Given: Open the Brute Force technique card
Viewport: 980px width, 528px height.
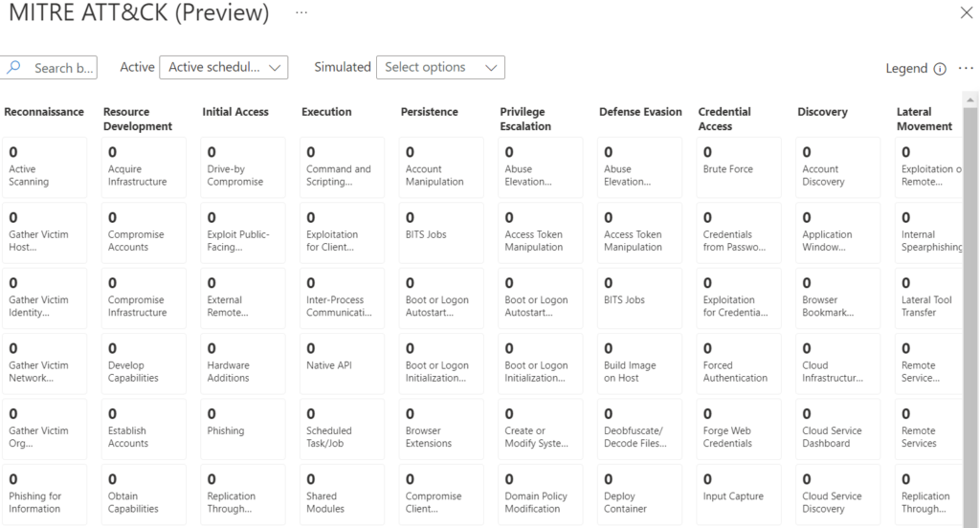Looking at the screenshot, I should tap(739, 167).
